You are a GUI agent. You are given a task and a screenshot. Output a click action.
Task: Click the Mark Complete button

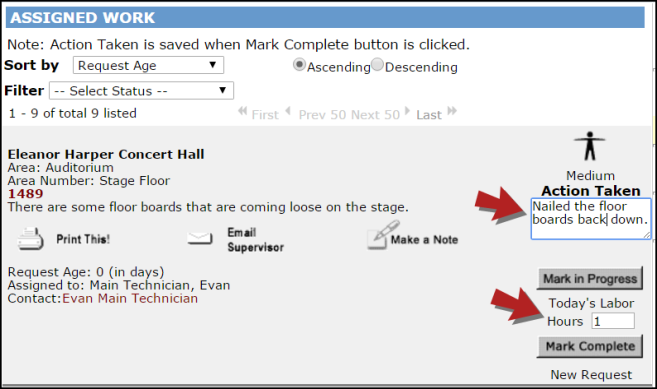[x=590, y=346]
